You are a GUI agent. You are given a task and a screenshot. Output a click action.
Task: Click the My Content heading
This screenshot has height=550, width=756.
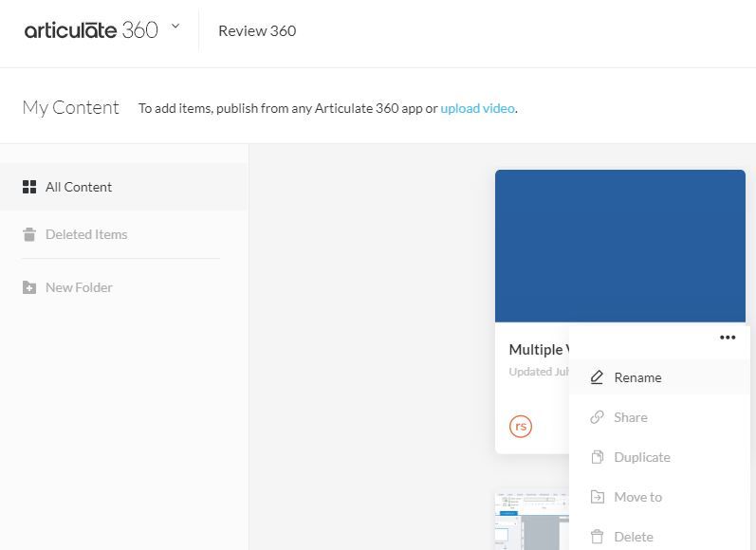(71, 107)
